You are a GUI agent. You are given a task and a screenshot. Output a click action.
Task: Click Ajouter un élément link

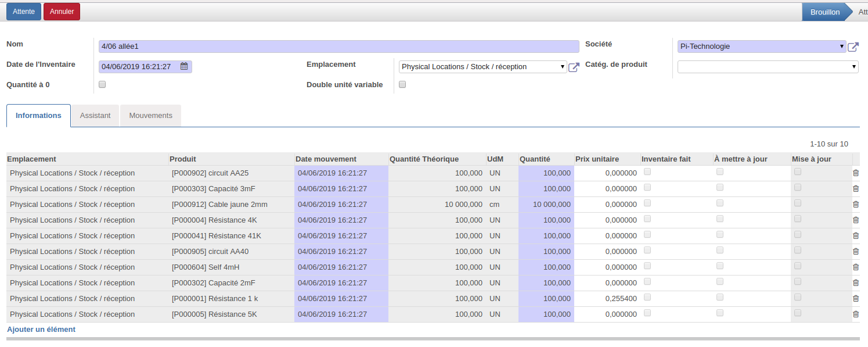pos(41,330)
